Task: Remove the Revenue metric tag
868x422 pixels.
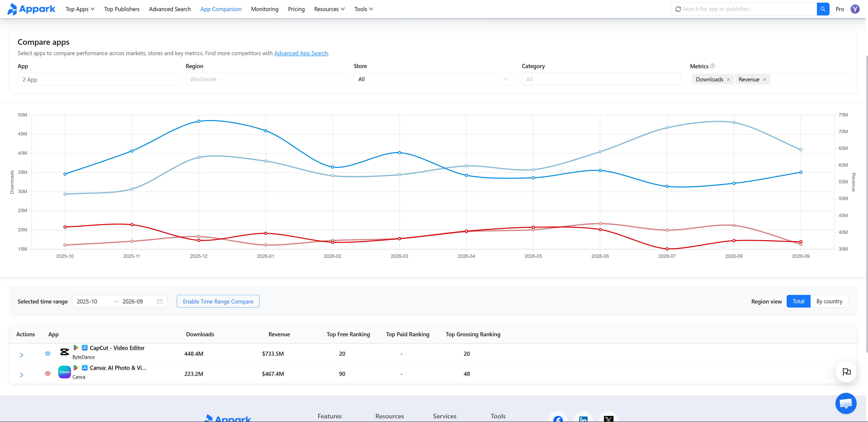Action: coord(764,80)
